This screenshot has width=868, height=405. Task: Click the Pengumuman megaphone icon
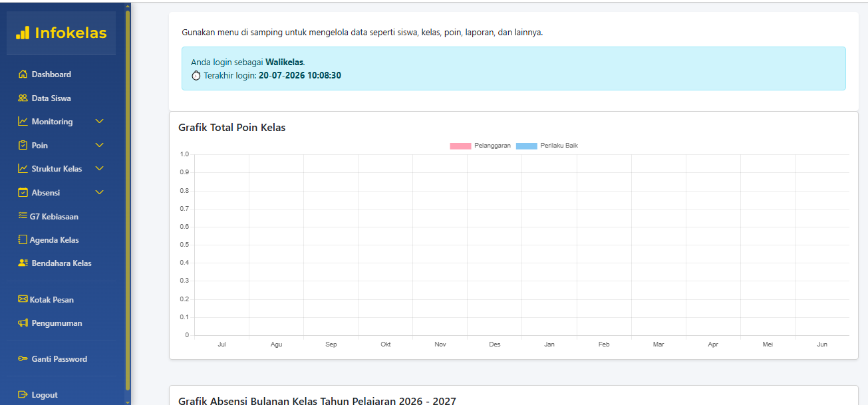coord(23,323)
